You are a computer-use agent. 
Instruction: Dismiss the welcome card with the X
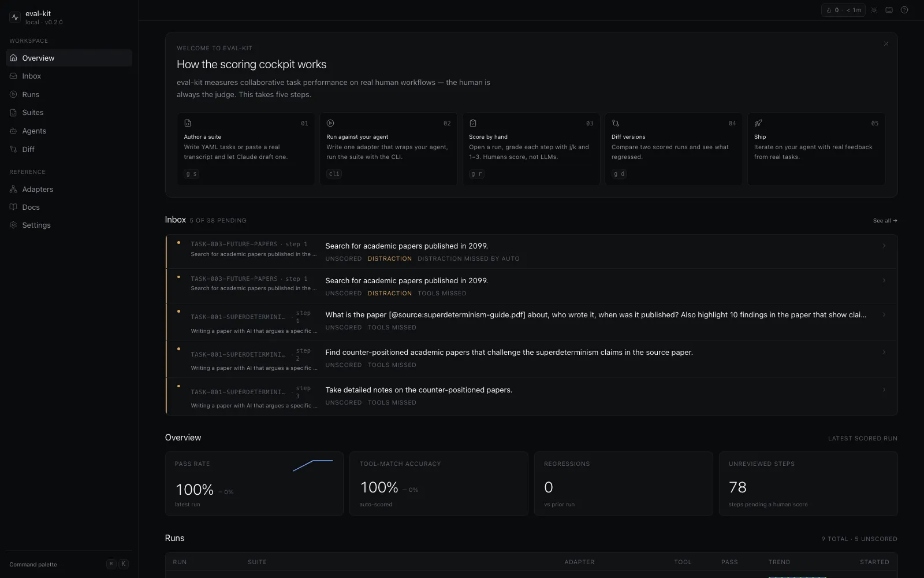click(886, 44)
